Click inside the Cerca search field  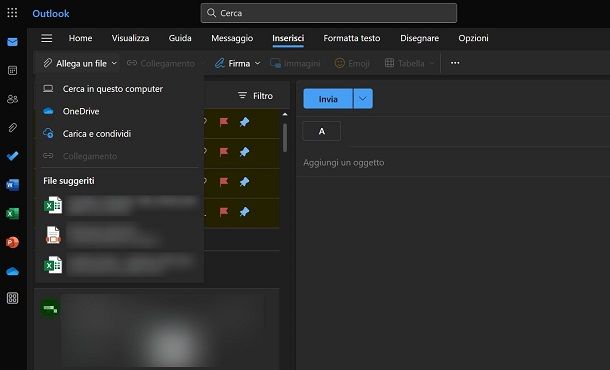(x=329, y=13)
